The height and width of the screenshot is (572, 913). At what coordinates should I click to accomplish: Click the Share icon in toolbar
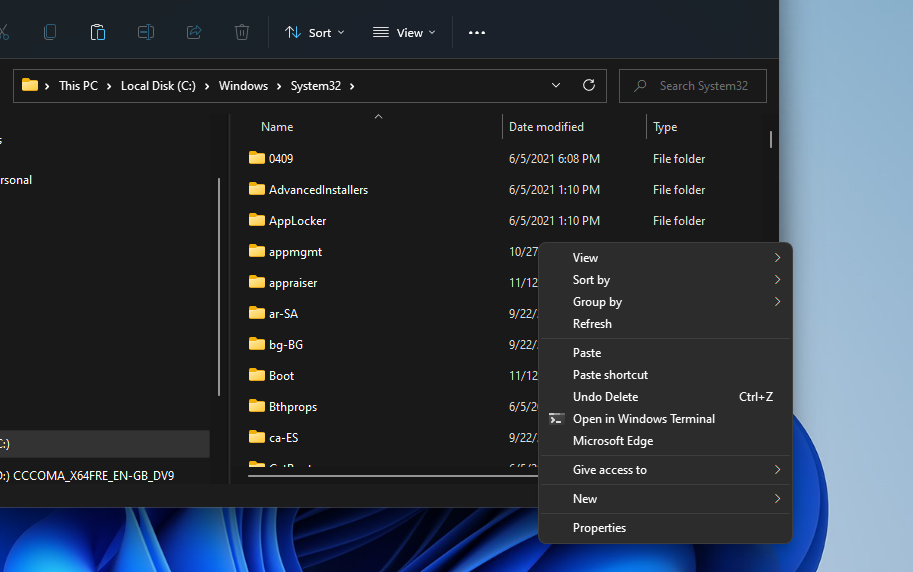(194, 32)
